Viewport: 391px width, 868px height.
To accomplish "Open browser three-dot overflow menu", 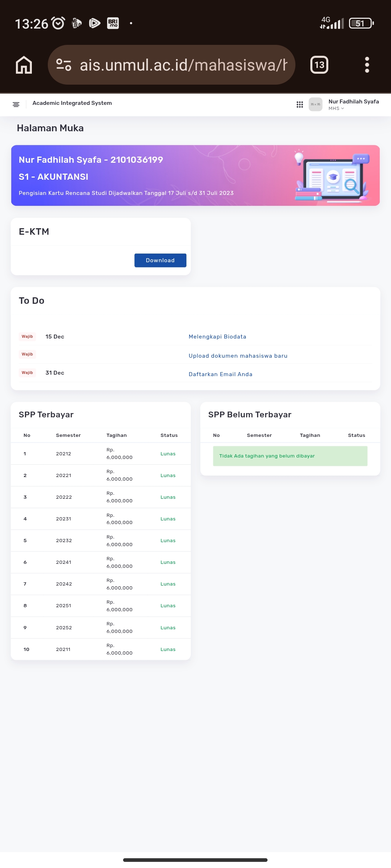I will [x=367, y=65].
